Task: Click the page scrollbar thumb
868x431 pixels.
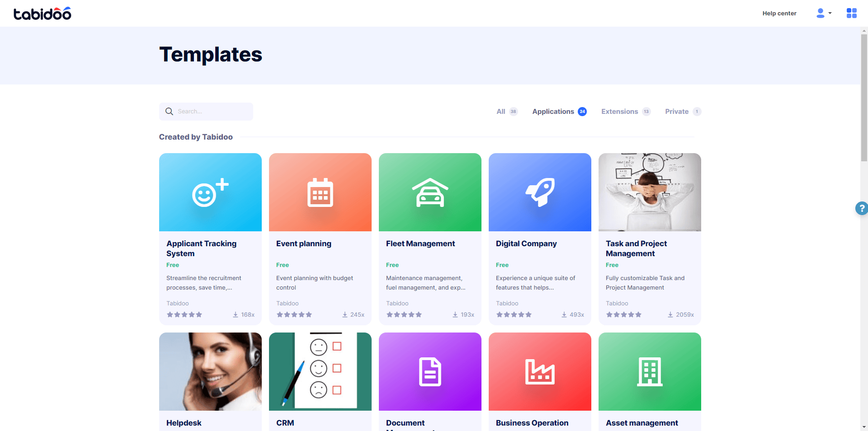Action: 864,98
